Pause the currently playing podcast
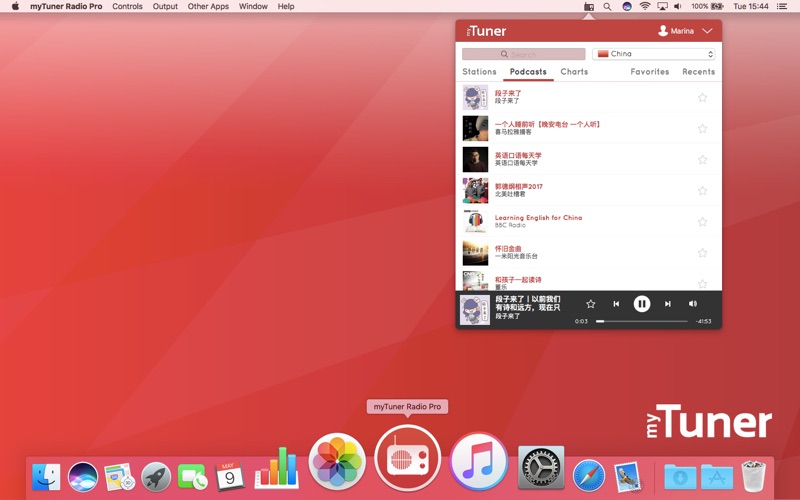Screen dimensions: 800x500 point(642,304)
